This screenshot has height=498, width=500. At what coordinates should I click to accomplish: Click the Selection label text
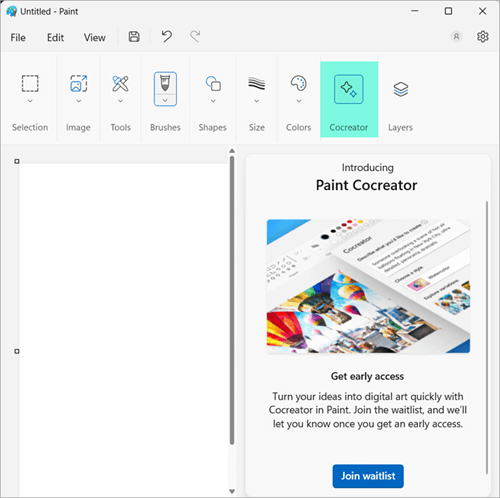tap(30, 127)
